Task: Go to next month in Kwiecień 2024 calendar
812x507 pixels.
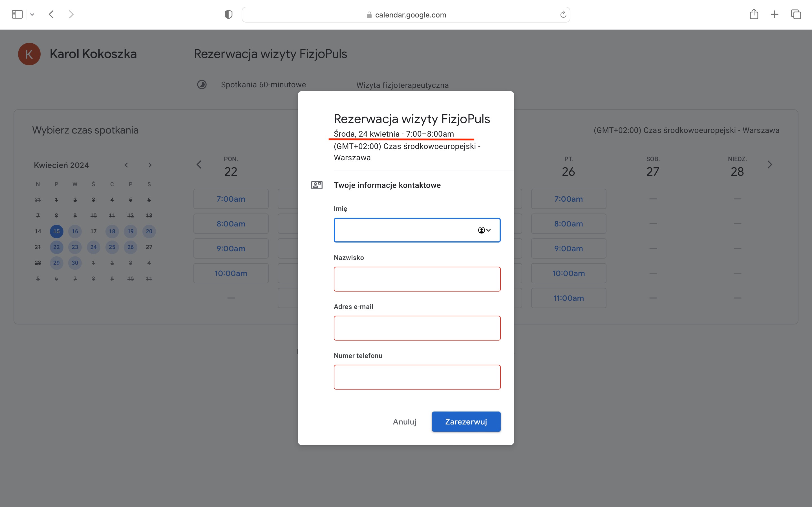Action: (x=150, y=165)
